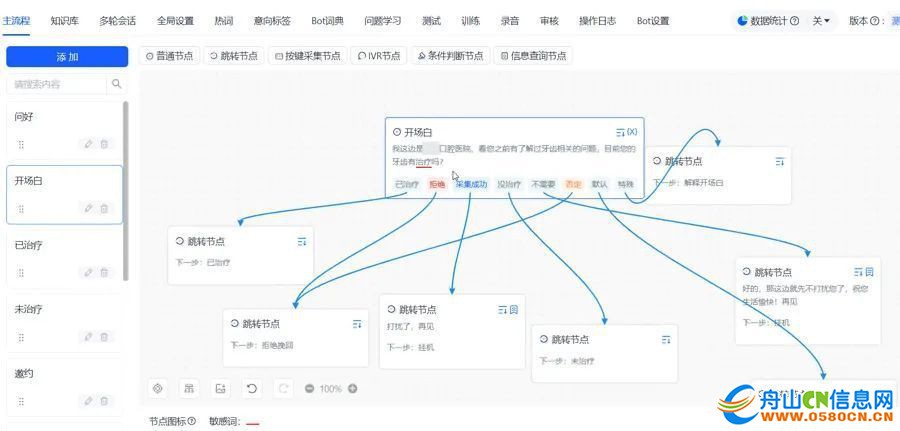900x431 pixels.
Task: Click the undo icon in canvas toolbar
Action: 252,388
